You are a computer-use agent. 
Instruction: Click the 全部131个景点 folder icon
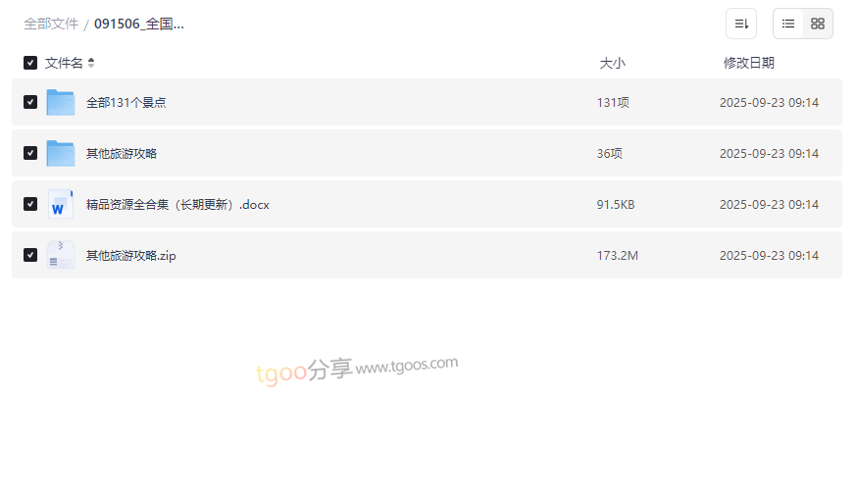(x=61, y=102)
